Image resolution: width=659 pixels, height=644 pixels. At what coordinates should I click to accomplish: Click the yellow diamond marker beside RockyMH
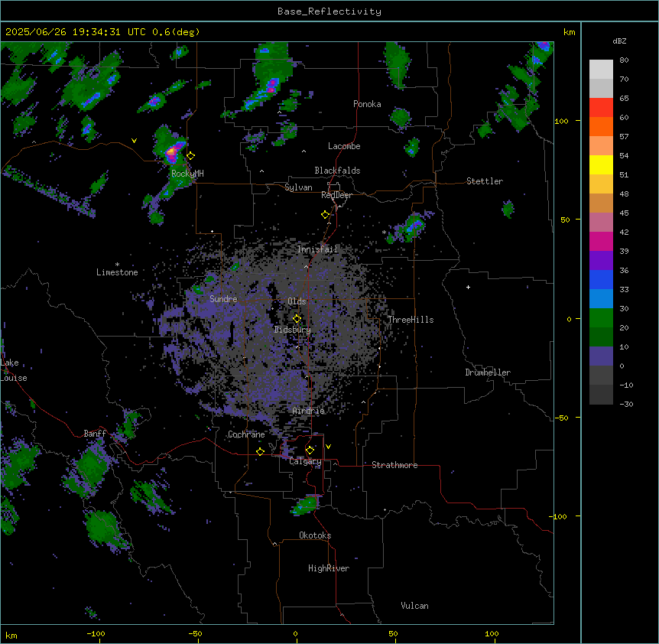pyautogui.click(x=191, y=155)
